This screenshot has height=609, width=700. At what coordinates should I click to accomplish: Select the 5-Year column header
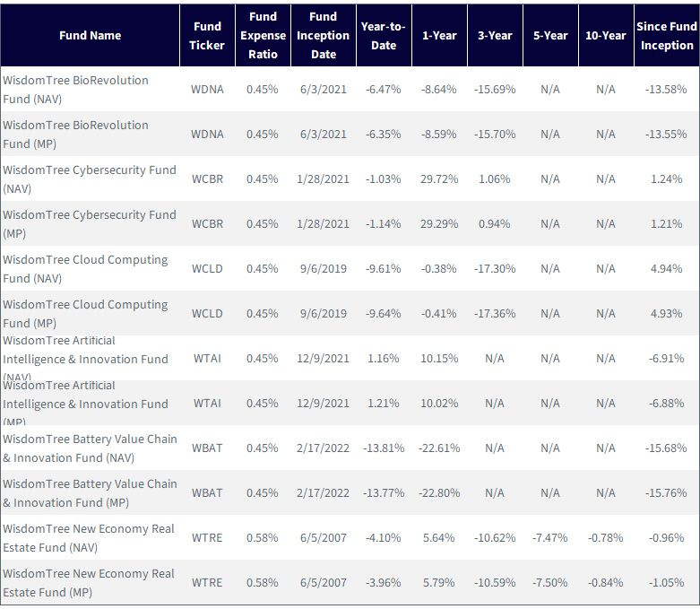550,36
